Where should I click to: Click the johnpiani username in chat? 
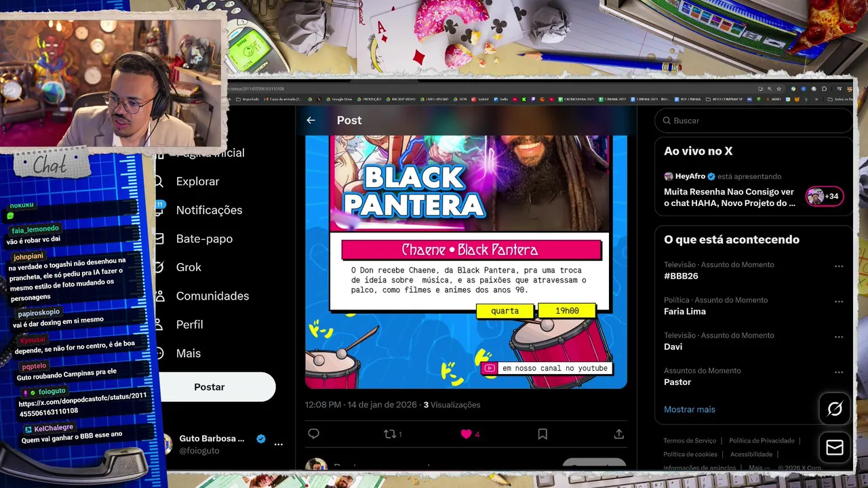[x=28, y=257]
